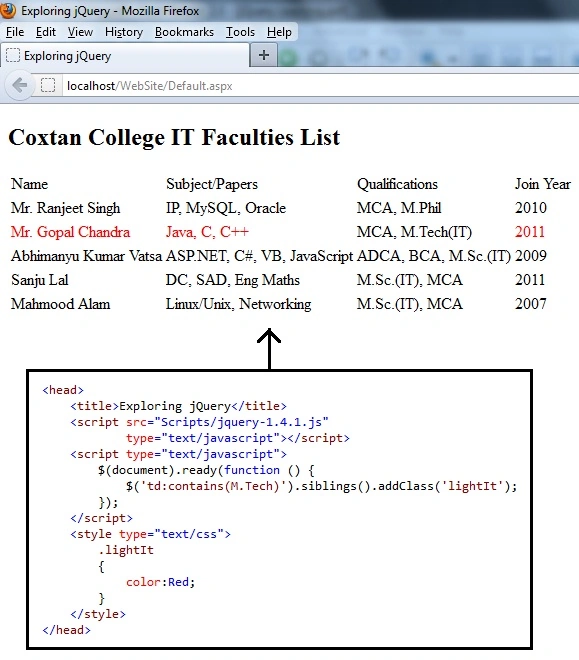Select Gopal Chandra's red 2011 cell
Screen dimensions: 579x660
pyautogui.click(x=530, y=232)
